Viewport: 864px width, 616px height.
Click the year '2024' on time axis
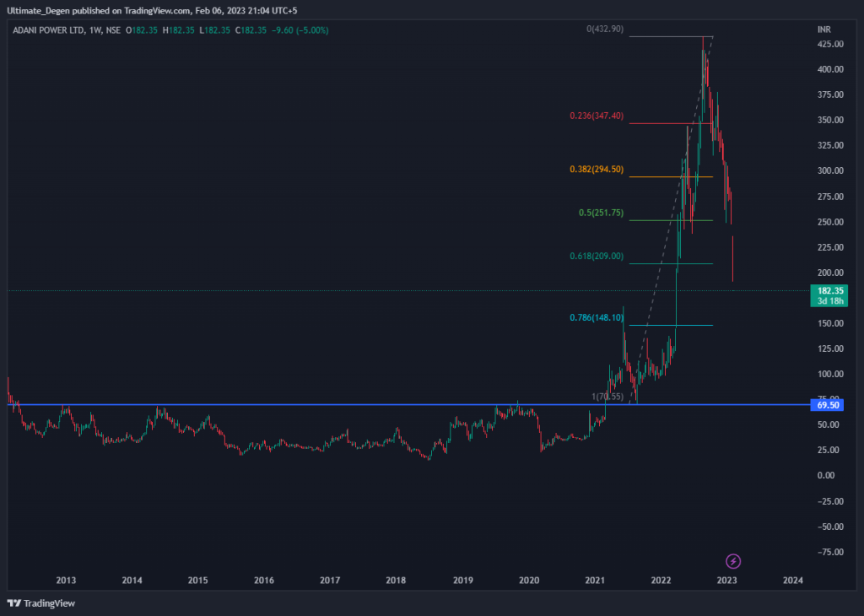tap(793, 581)
